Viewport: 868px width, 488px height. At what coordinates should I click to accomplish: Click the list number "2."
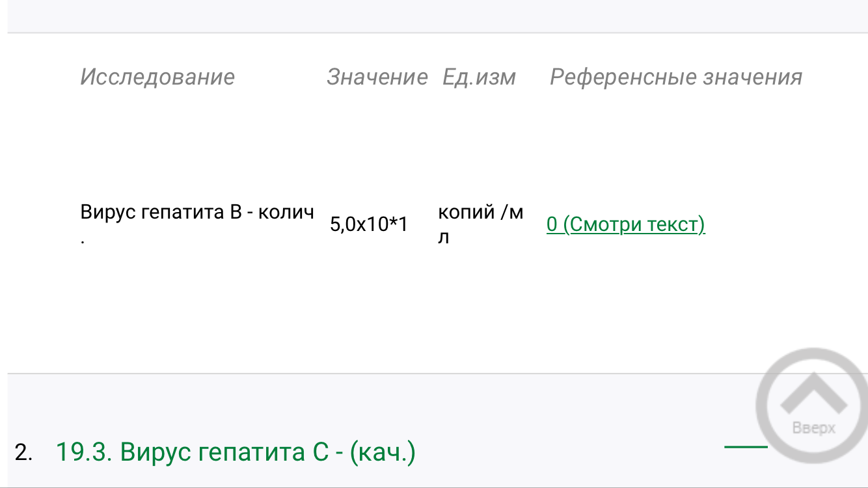[23, 453]
